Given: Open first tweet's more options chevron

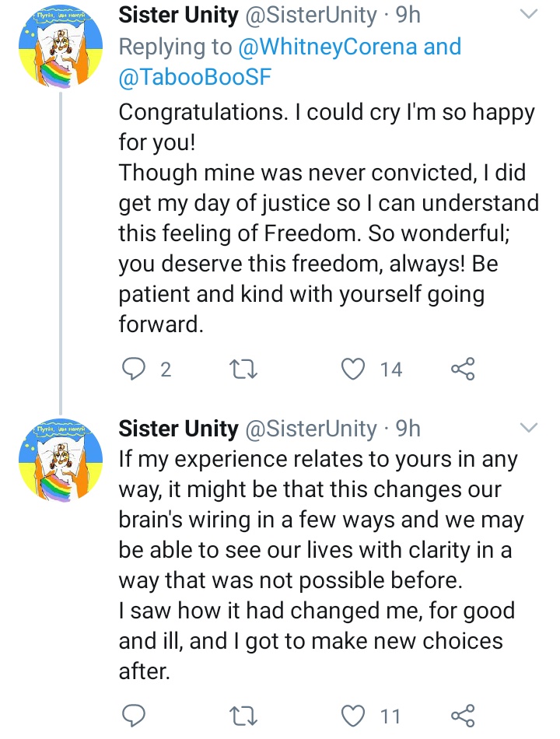Looking at the screenshot, I should (x=528, y=15).
